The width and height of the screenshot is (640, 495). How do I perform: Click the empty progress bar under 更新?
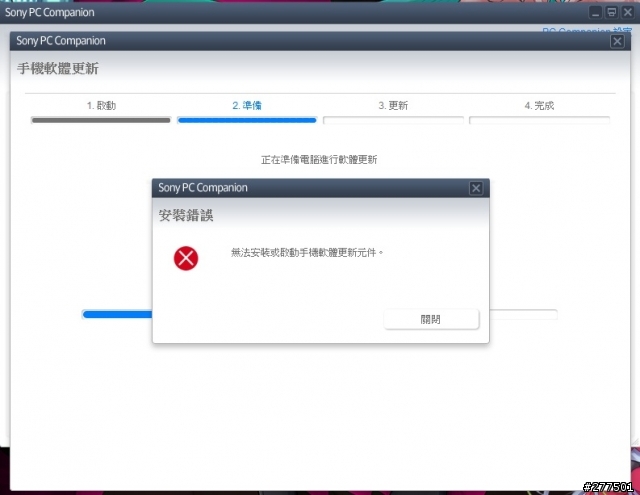click(x=393, y=120)
